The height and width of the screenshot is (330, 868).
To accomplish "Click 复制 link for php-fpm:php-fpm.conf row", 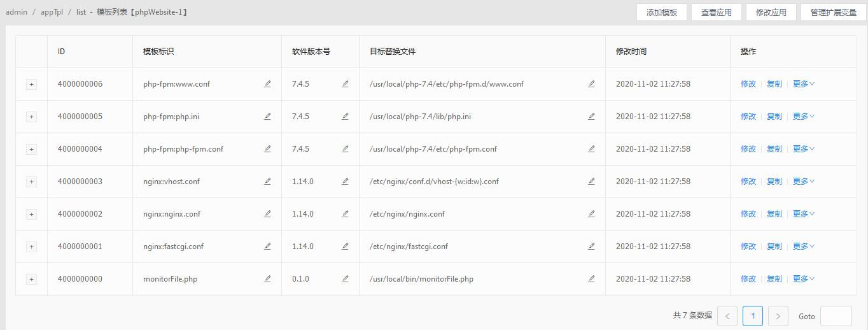I will pyautogui.click(x=774, y=149).
